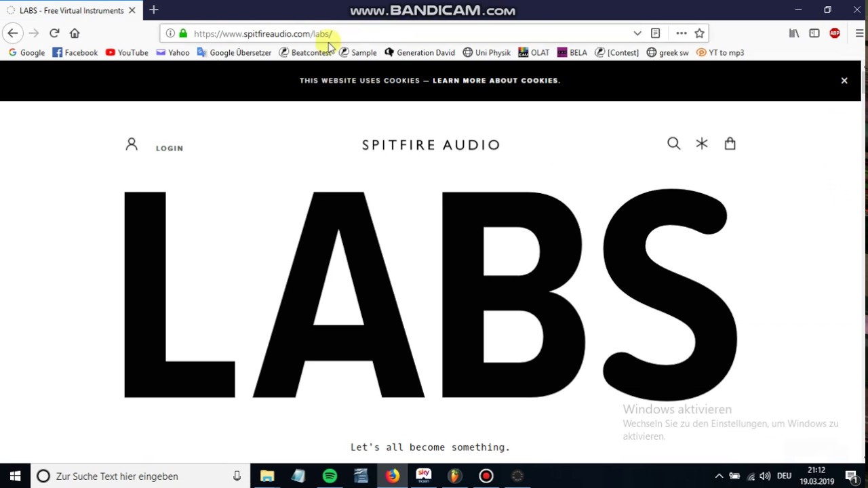Show site information icon in address bar
The width and height of the screenshot is (868, 488).
point(170,33)
